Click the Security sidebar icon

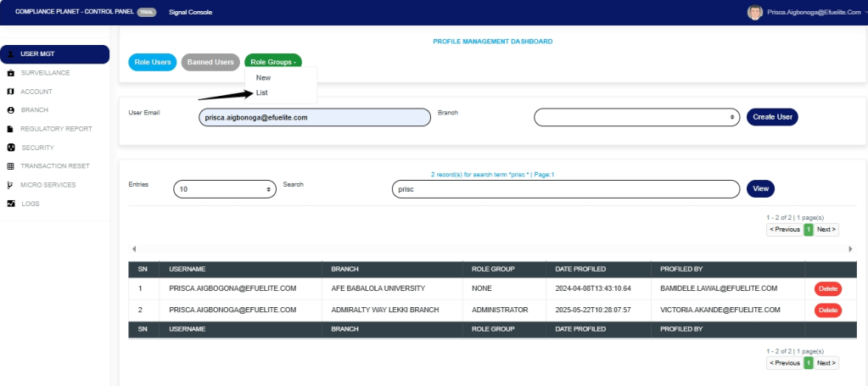[x=10, y=148]
